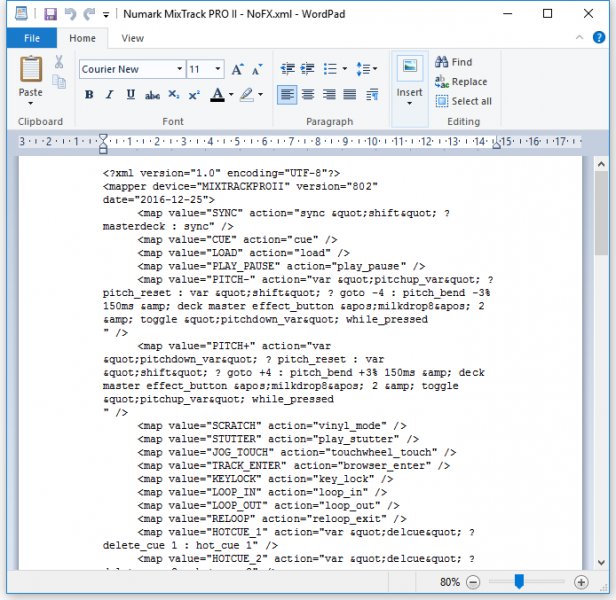Screen dimensions: 616x600
Task: Open the Paragraph settings icon
Action: 372,95
